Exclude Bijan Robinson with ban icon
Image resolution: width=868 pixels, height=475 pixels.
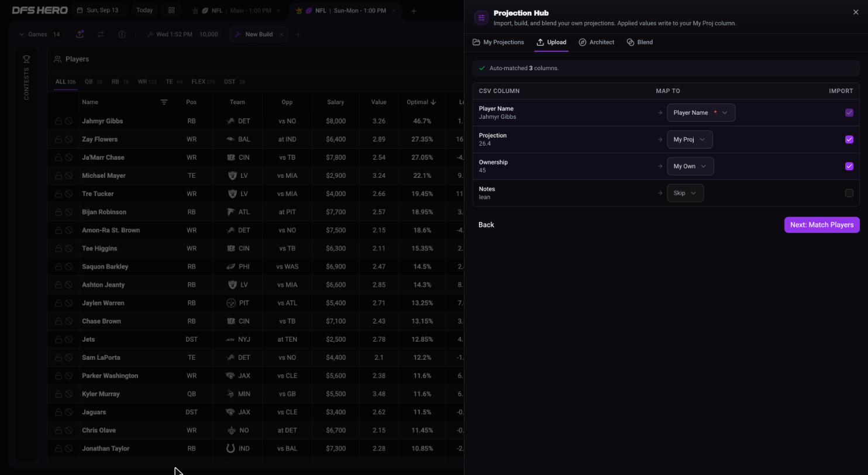coord(68,212)
